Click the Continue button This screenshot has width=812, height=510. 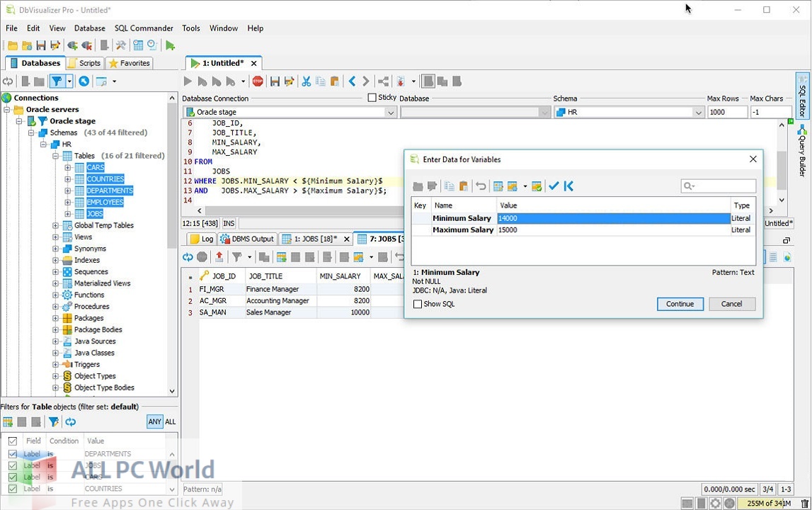click(680, 305)
